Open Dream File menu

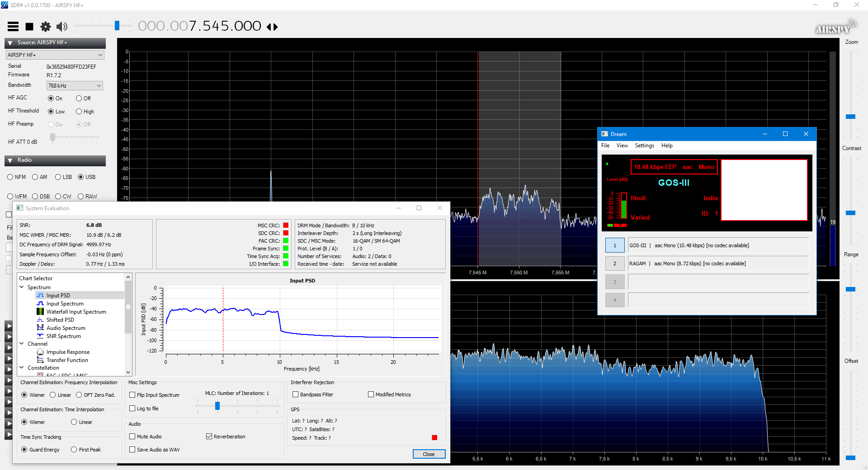pos(605,146)
